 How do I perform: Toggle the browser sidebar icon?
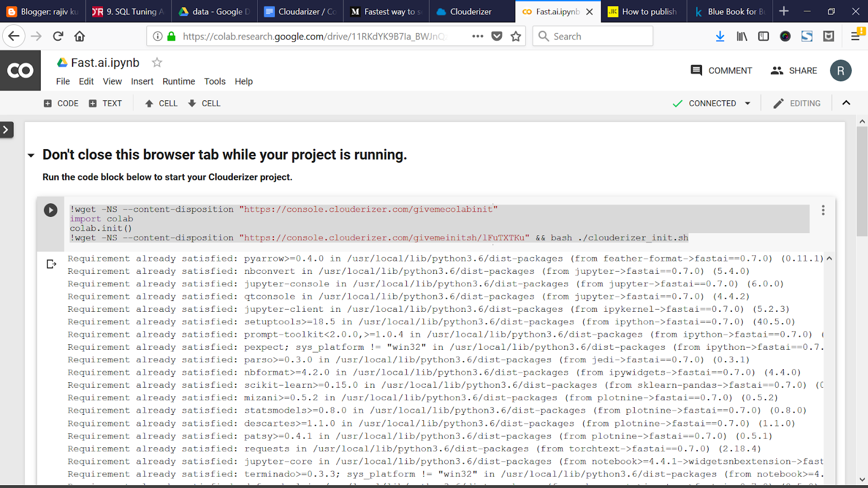763,36
